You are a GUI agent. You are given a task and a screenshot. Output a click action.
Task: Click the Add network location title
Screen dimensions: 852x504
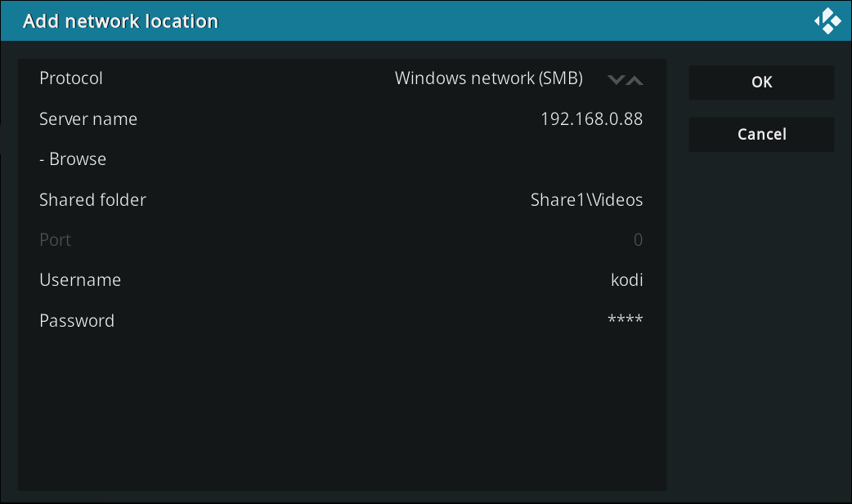click(120, 21)
